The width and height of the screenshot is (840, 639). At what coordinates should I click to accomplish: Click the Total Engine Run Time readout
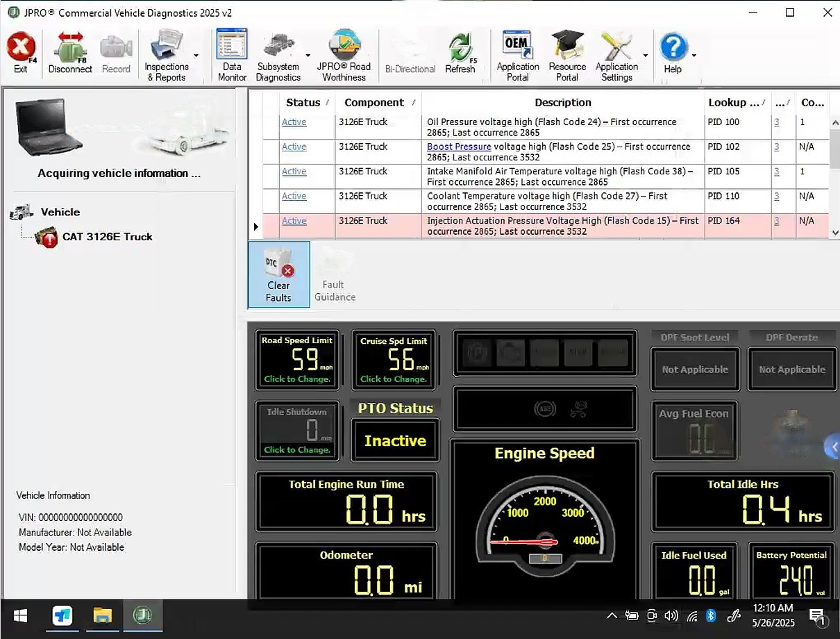(346, 503)
